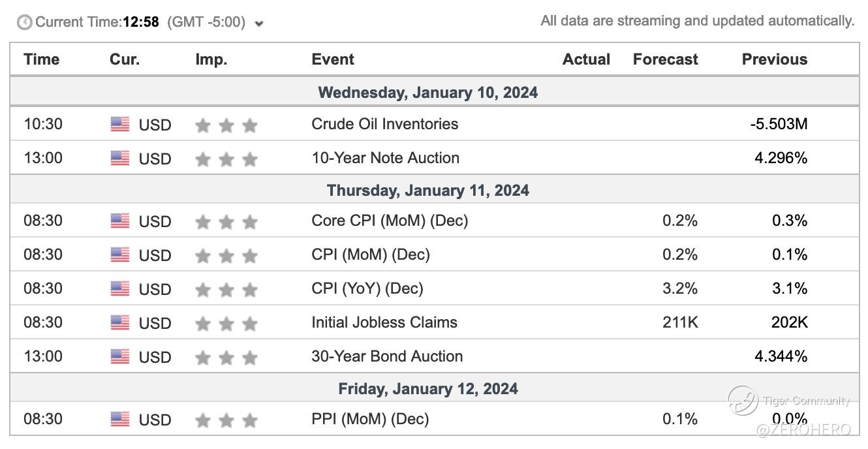The image size is (868, 449).
Task: Click the Forecast column header
Action: point(665,59)
